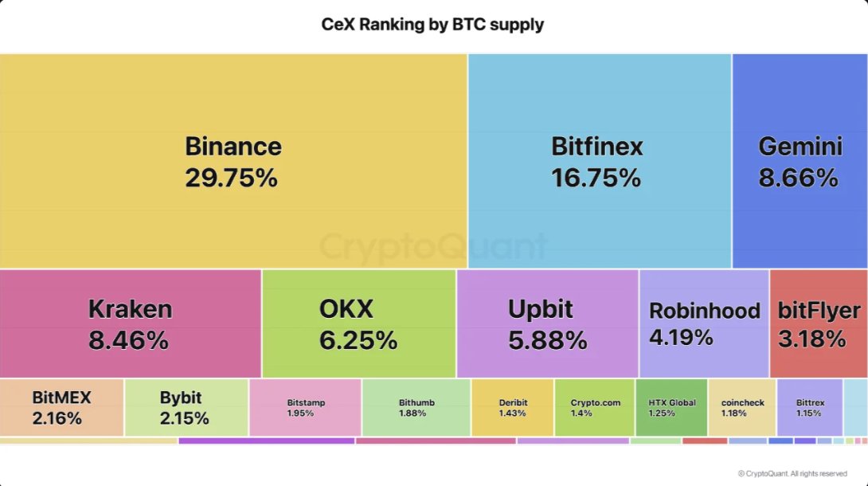Image resolution: width=868 pixels, height=486 pixels.
Task: Select the Kraken 8.46% block
Action: pos(130,323)
